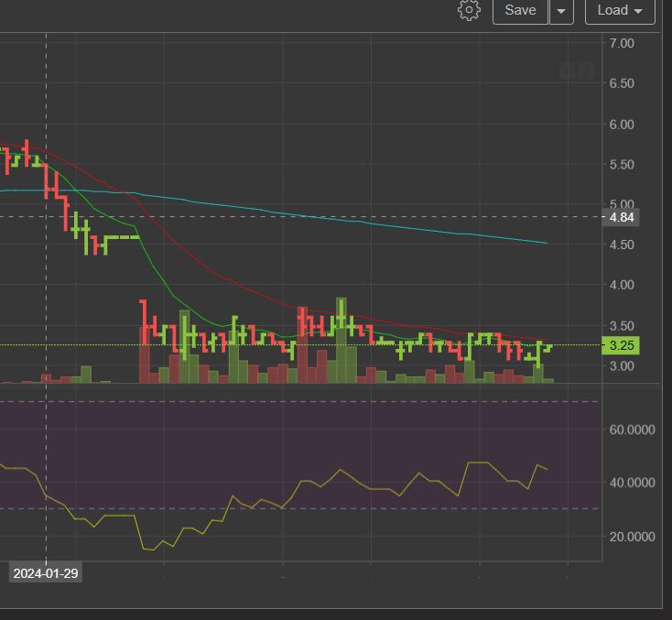The image size is (672, 620).
Task: Click the 4.00 price axis label
Action: [x=622, y=285]
